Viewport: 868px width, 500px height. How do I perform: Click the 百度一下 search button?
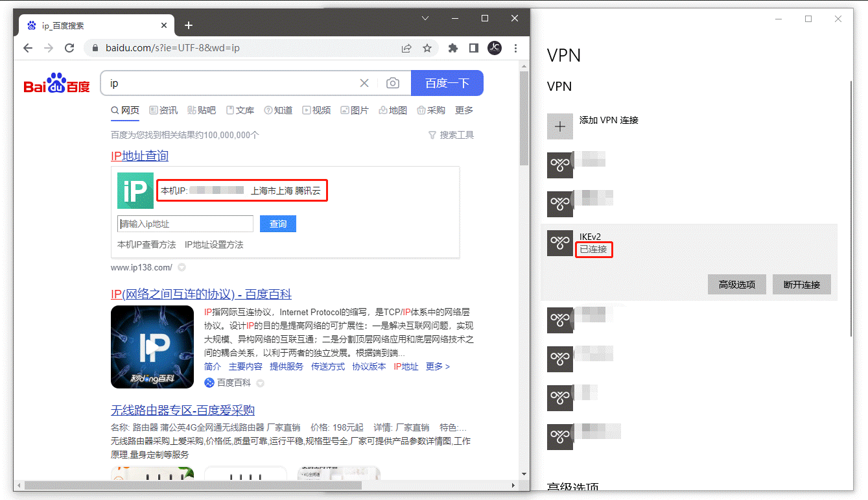447,83
